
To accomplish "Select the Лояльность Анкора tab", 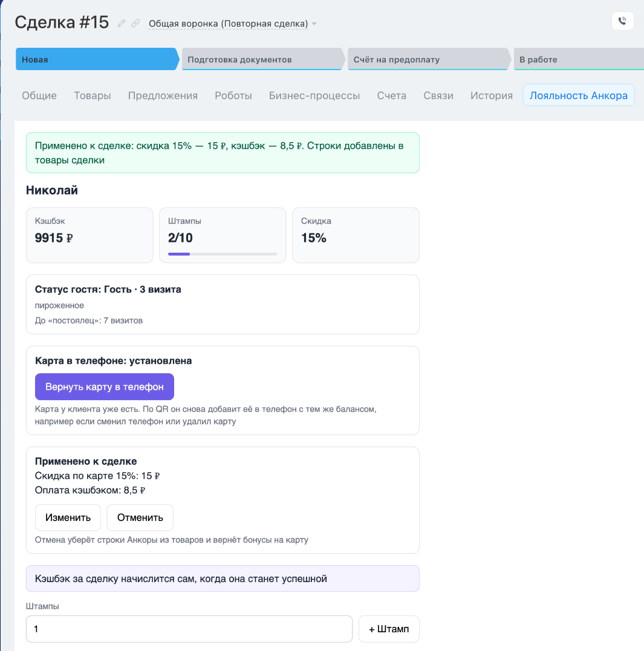I will (579, 95).
